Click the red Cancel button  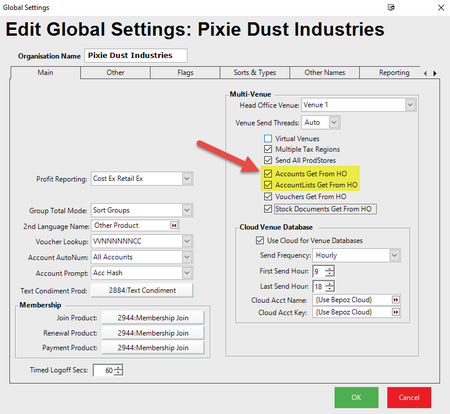pyautogui.click(x=409, y=397)
